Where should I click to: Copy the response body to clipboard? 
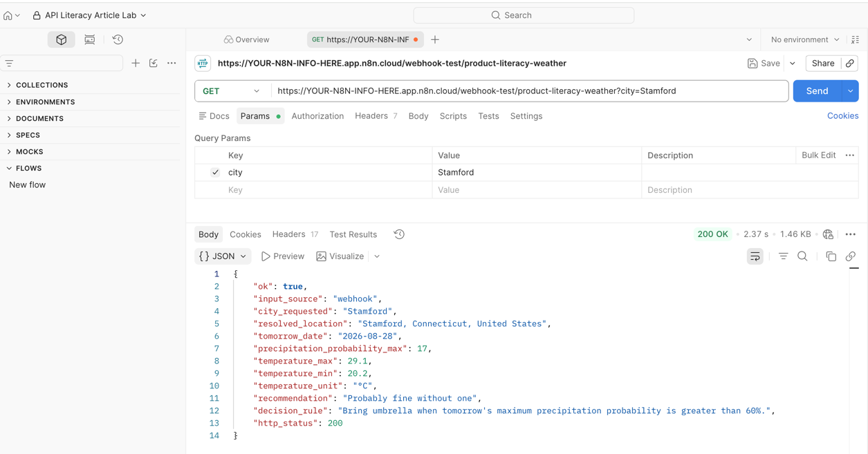pos(831,257)
